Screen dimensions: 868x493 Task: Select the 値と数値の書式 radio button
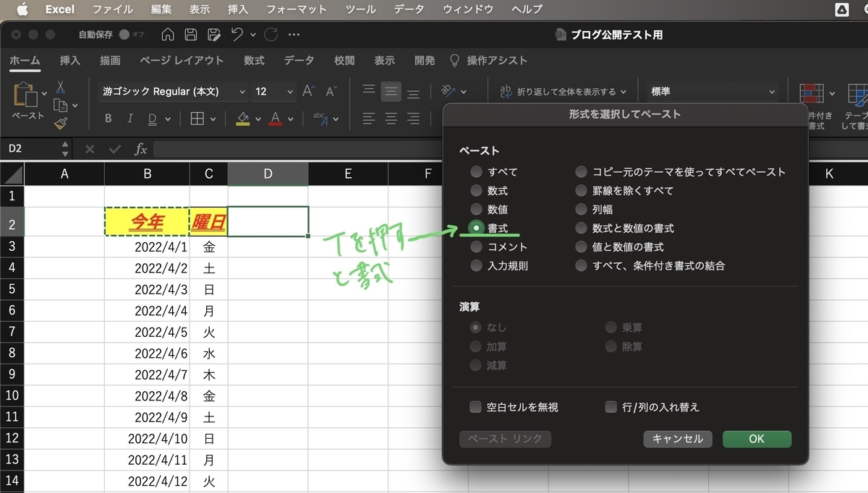(581, 247)
